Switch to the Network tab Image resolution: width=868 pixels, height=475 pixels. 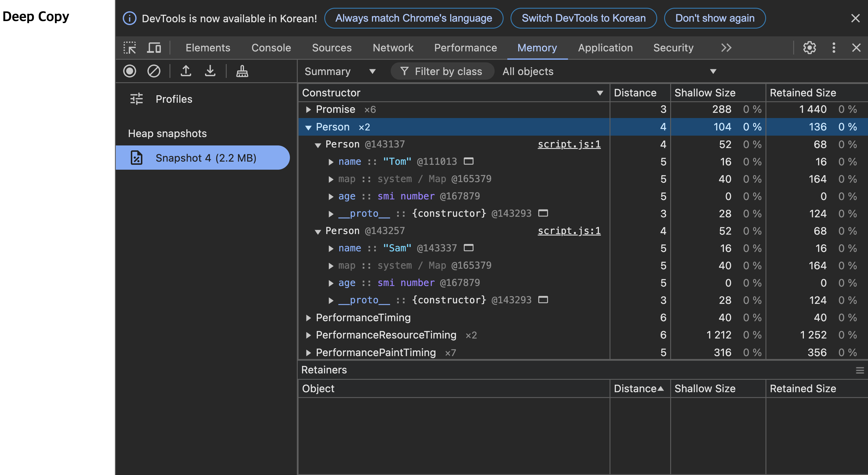(x=392, y=47)
